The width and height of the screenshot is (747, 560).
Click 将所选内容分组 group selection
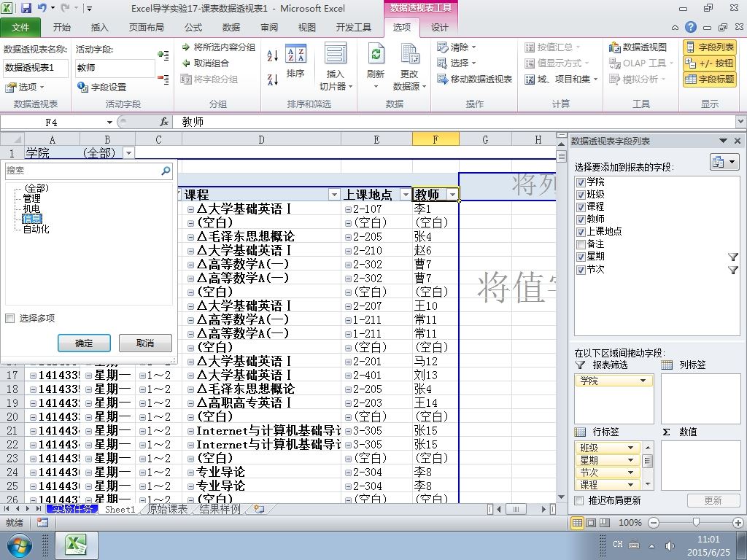[x=219, y=47]
